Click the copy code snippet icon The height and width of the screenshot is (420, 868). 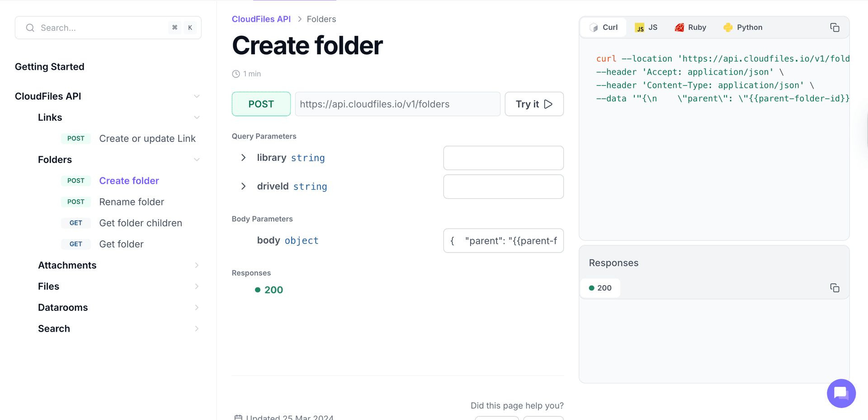[835, 28]
